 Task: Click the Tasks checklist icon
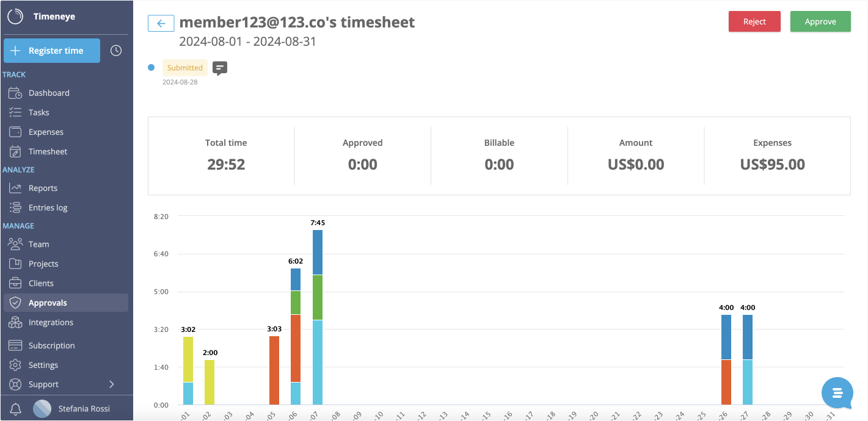(x=15, y=112)
